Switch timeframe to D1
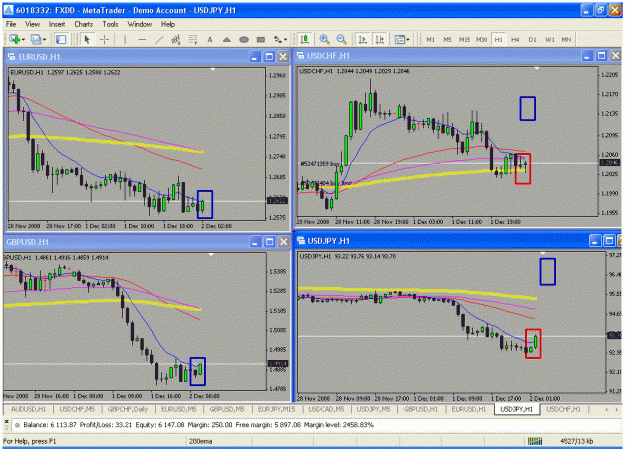625x449 pixels. pyautogui.click(x=533, y=39)
